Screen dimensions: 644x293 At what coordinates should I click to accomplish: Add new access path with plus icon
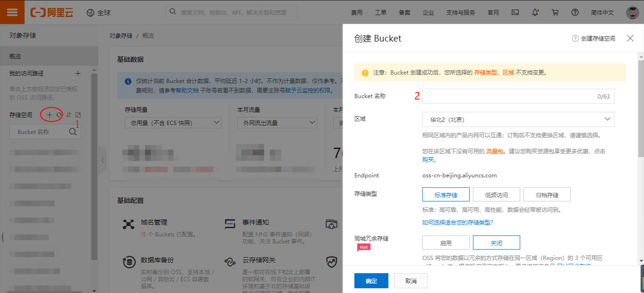(78, 74)
